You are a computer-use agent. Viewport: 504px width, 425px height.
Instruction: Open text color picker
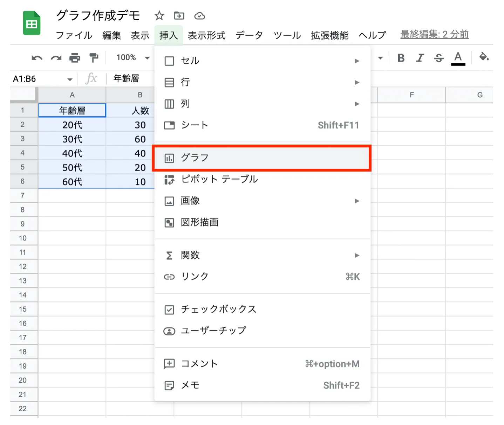[458, 58]
